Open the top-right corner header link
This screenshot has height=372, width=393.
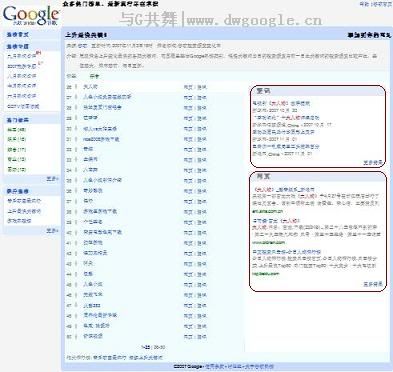382,4
